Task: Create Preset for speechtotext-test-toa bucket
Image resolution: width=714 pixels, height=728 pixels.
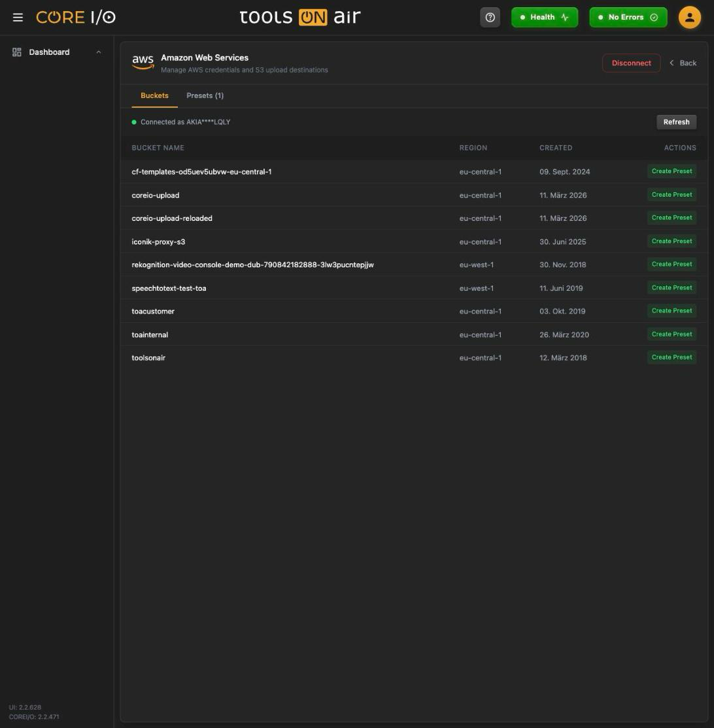Action: (671, 288)
